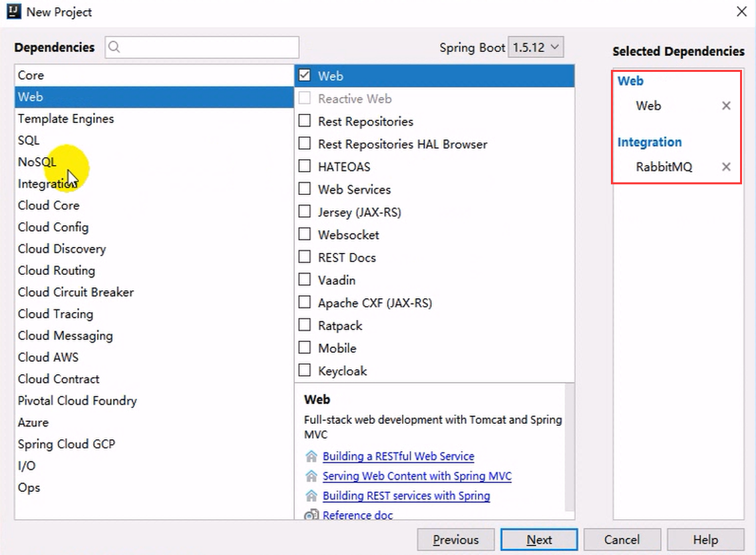Select Cloud AWS category
756x555 pixels.
(x=154, y=357)
